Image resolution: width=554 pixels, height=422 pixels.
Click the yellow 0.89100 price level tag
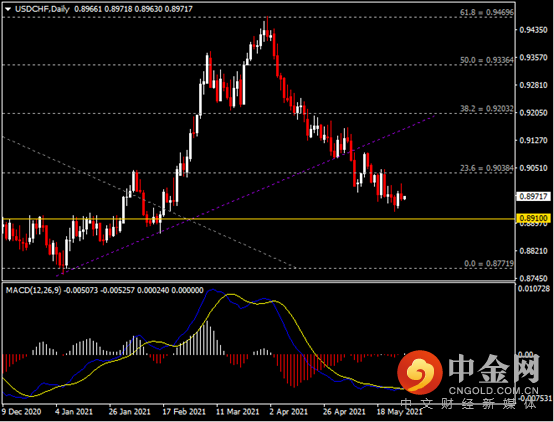(534, 218)
